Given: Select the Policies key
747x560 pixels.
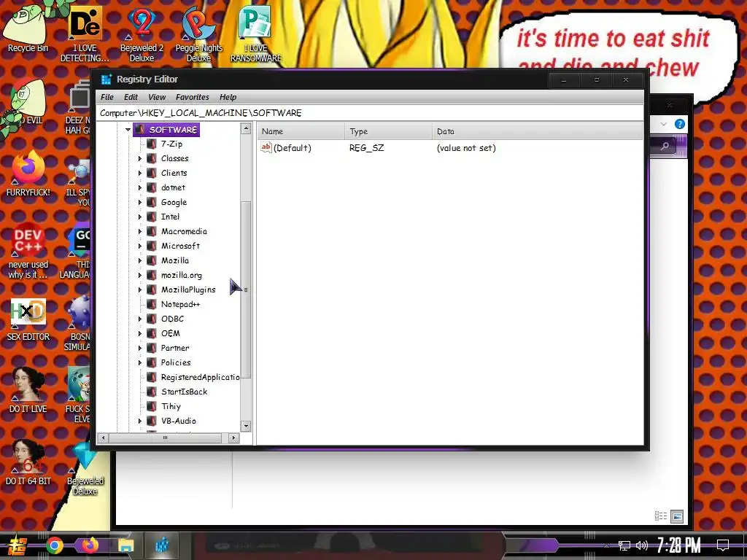Looking at the screenshot, I should (176, 362).
